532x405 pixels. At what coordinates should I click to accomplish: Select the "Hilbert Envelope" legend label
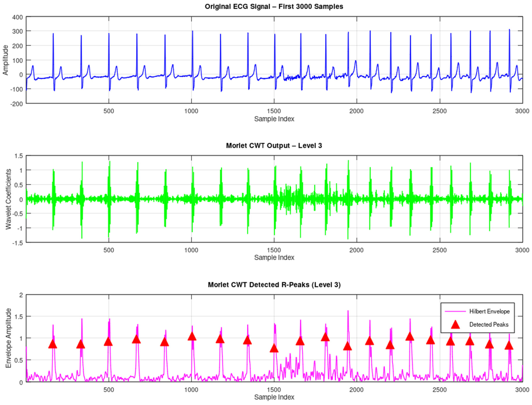pos(489,311)
